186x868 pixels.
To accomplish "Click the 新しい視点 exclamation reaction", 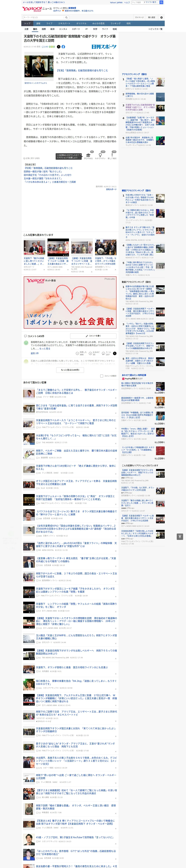I will coord(112,155).
